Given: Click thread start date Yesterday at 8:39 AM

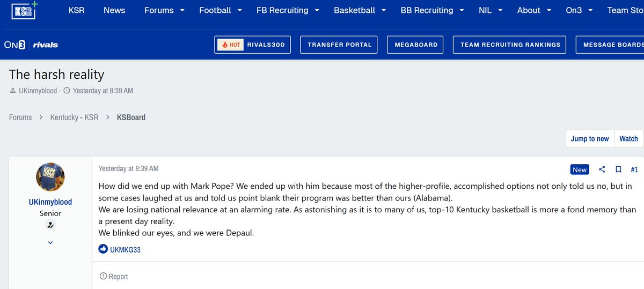Looking at the screenshot, I should pos(103,91).
